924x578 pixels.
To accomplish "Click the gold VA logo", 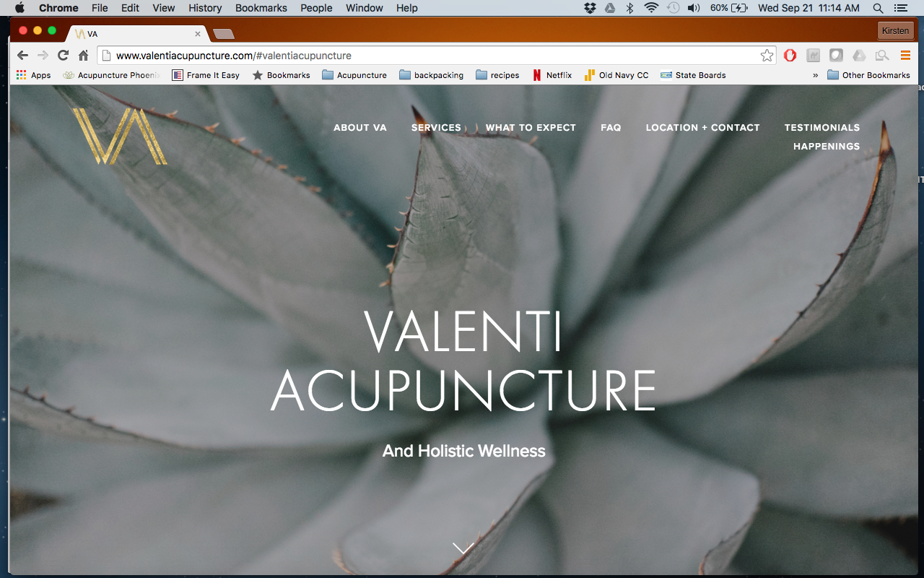I will click(x=119, y=136).
